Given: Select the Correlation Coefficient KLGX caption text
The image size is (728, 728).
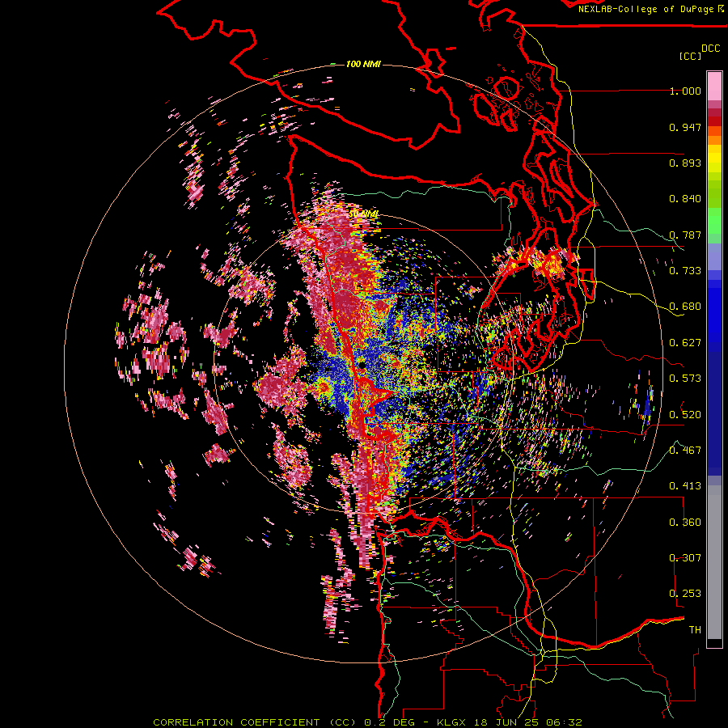Looking at the screenshot, I should pos(367,722).
